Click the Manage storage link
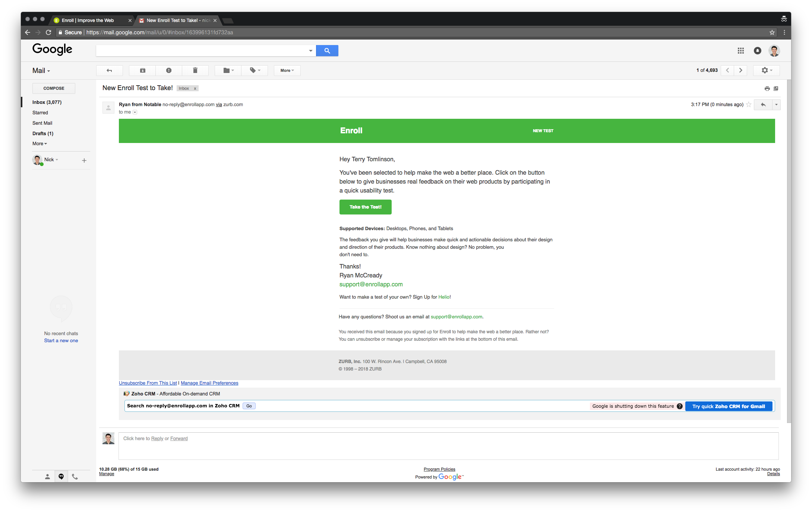 [107, 474]
